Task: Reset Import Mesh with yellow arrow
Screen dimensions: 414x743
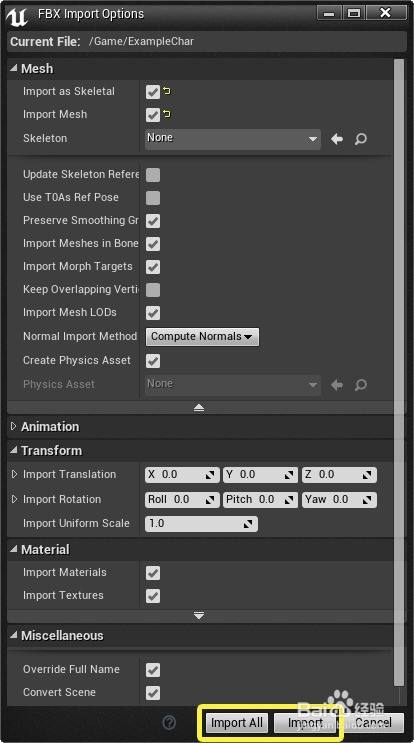Action: point(167,114)
